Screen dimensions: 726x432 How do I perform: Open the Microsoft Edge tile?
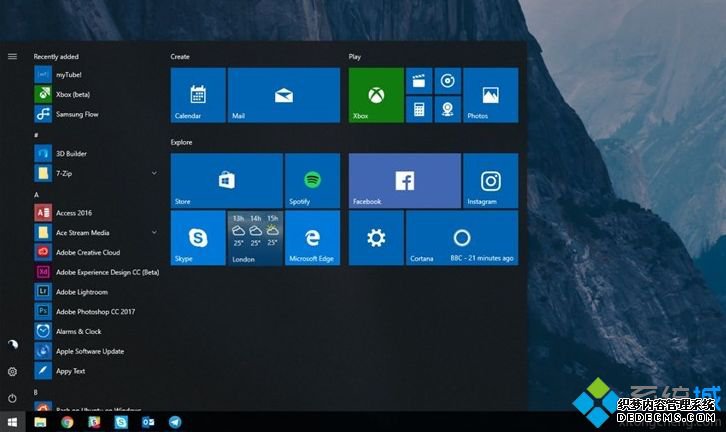(x=313, y=238)
